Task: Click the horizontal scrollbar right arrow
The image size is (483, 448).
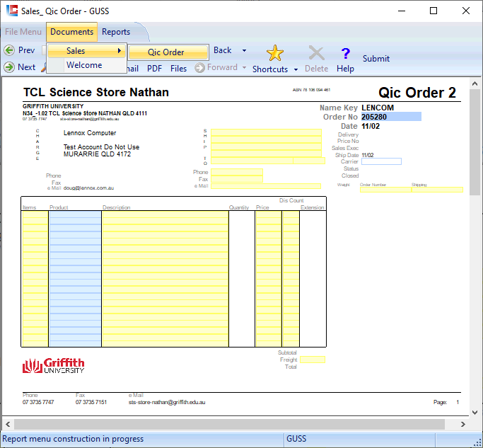Action: click(463, 424)
